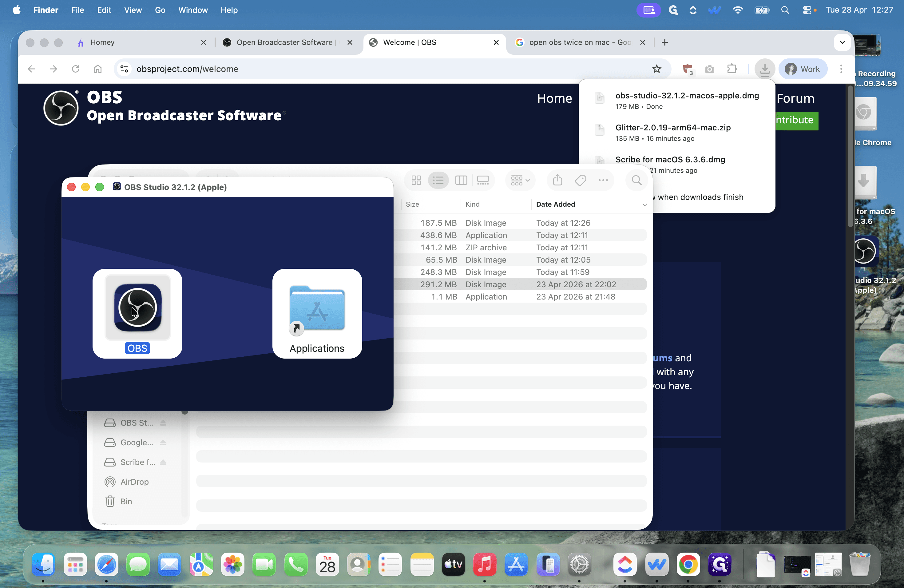Sort by Date Added column chevron
Image resolution: width=904 pixels, height=588 pixels.
coord(644,205)
